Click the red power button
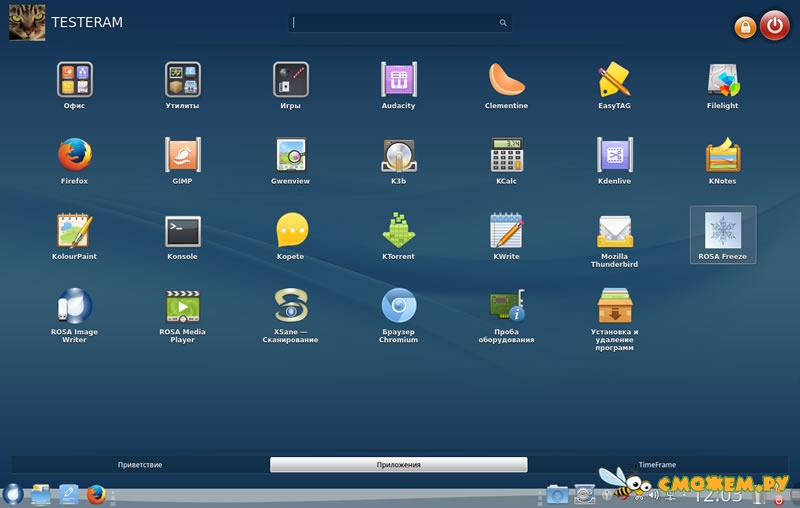 (x=774, y=25)
